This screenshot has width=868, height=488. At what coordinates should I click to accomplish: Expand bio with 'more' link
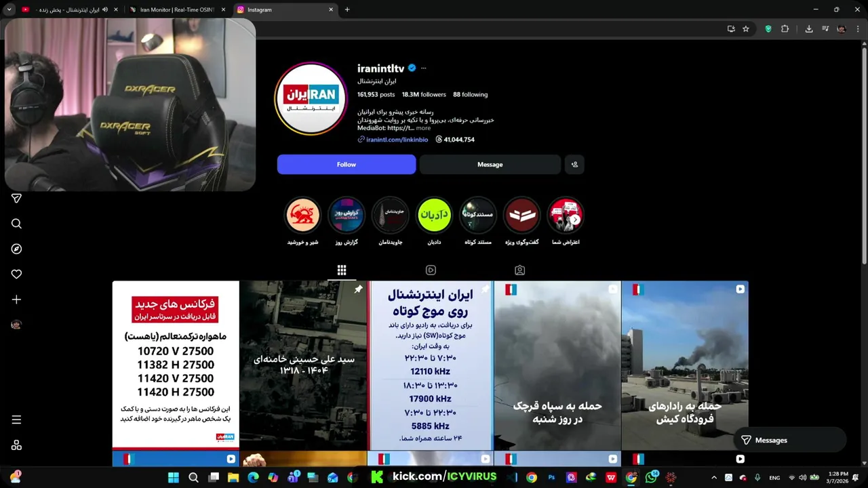pos(423,128)
